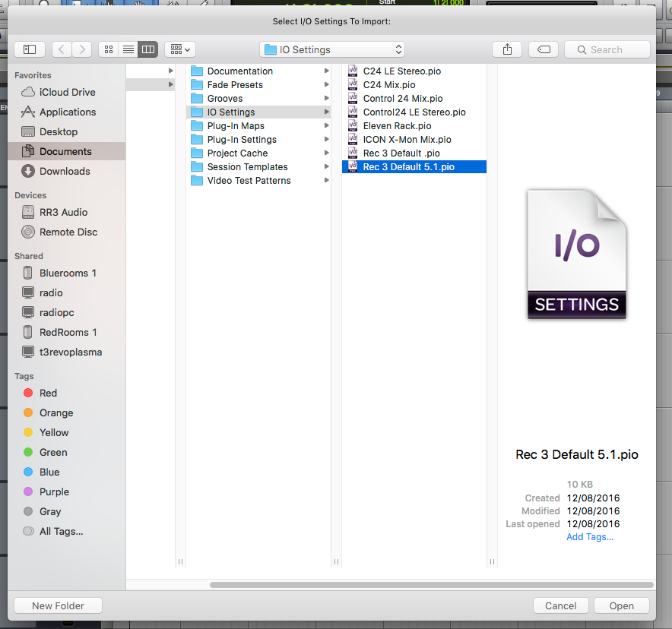
Task: Select Control 24 Mix.pio file
Action: (414, 98)
